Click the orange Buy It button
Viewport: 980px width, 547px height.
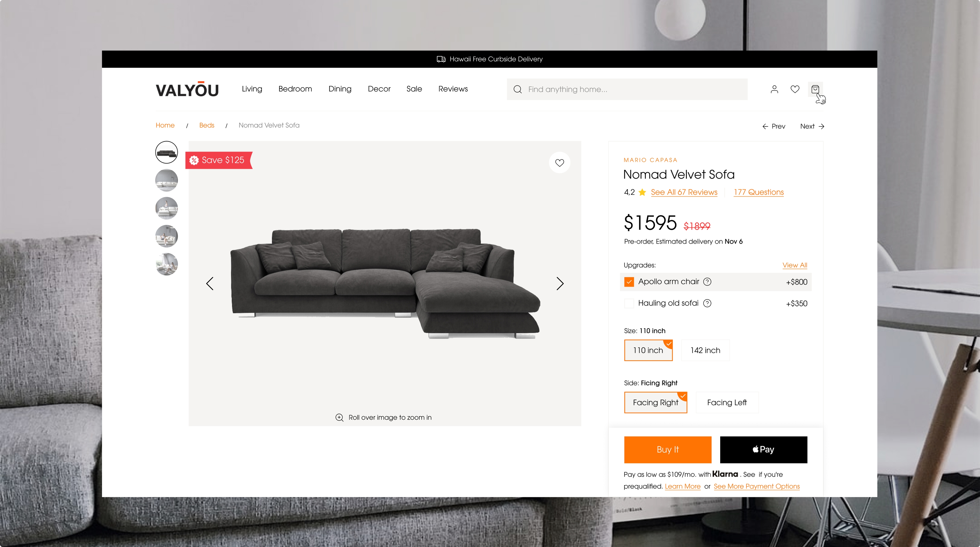(668, 450)
